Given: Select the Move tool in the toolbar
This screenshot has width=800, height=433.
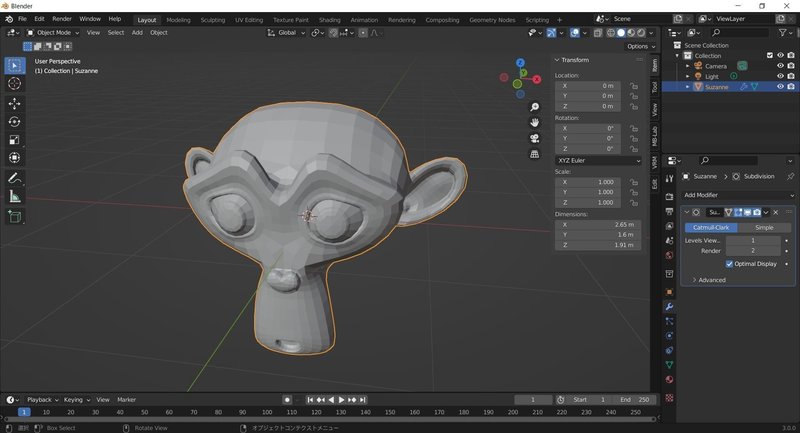Looking at the screenshot, I should [x=14, y=104].
